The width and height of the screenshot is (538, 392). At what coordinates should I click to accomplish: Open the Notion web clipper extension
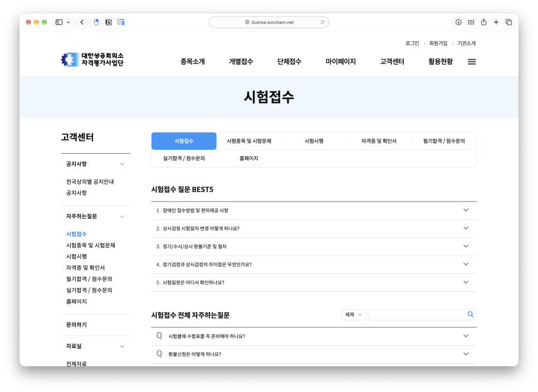(109, 22)
